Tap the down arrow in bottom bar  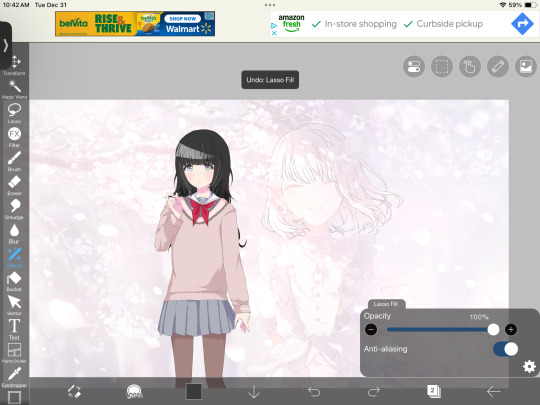click(x=254, y=392)
